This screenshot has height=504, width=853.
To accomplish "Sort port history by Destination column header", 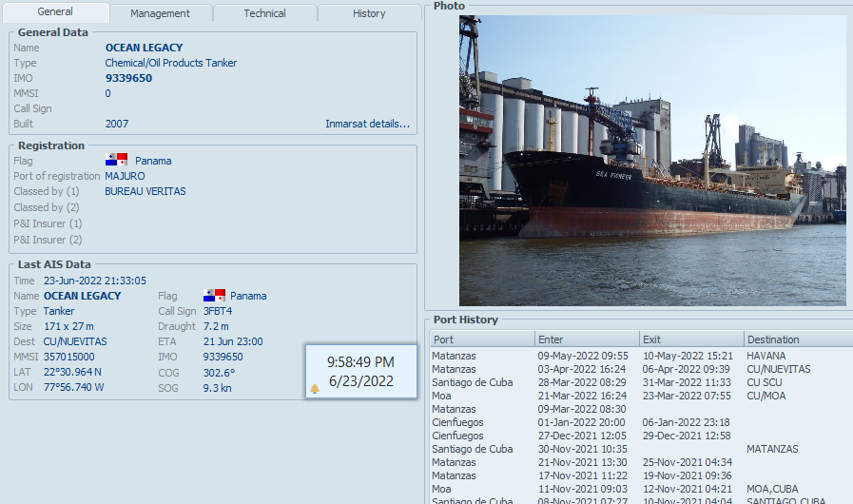I will pyautogui.click(x=798, y=339).
